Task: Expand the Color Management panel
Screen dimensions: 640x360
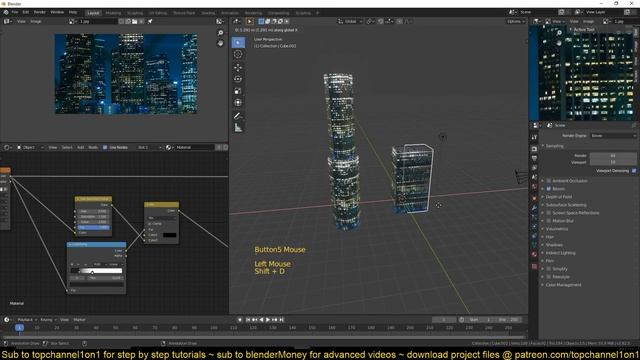Action: tap(563, 285)
